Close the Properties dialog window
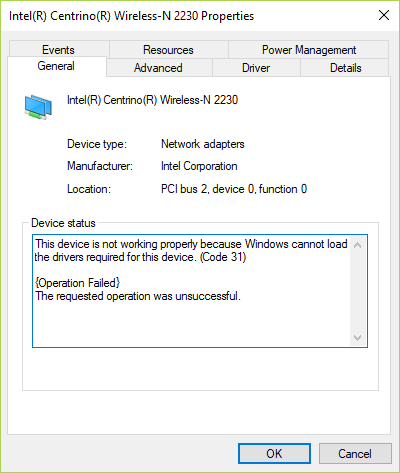The width and height of the screenshot is (400, 473). tap(384, 15)
